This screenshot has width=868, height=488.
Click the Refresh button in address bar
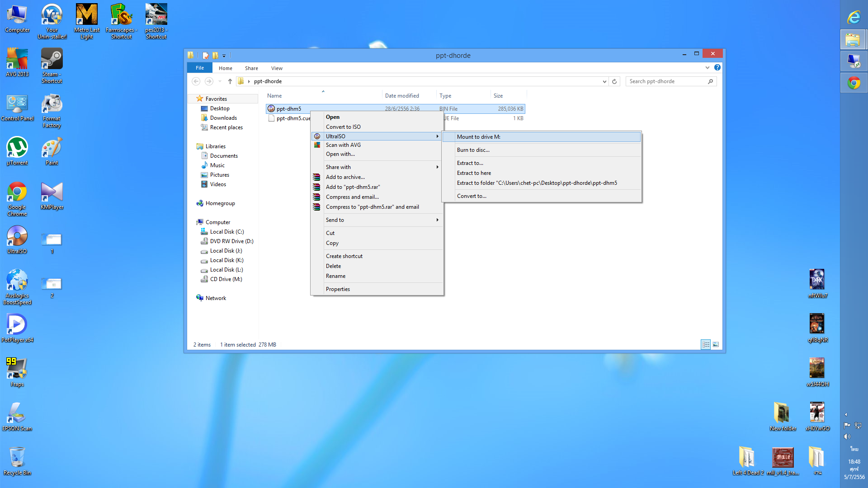(614, 81)
